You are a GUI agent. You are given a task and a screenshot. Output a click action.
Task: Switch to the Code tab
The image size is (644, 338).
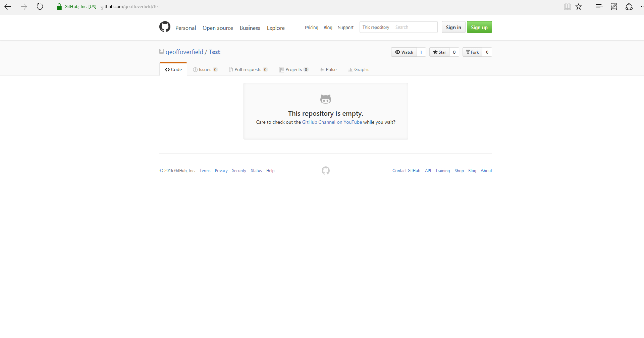point(173,69)
